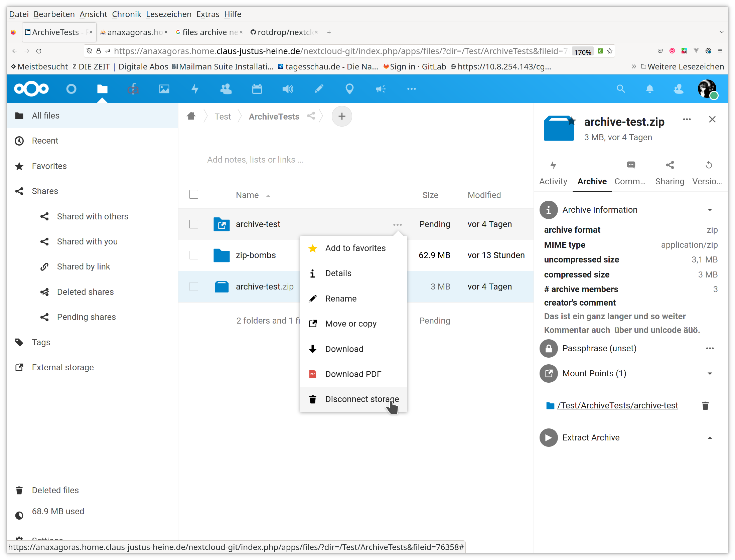Open the notifications bell icon
The width and height of the screenshot is (735, 560).
(x=649, y=89)
